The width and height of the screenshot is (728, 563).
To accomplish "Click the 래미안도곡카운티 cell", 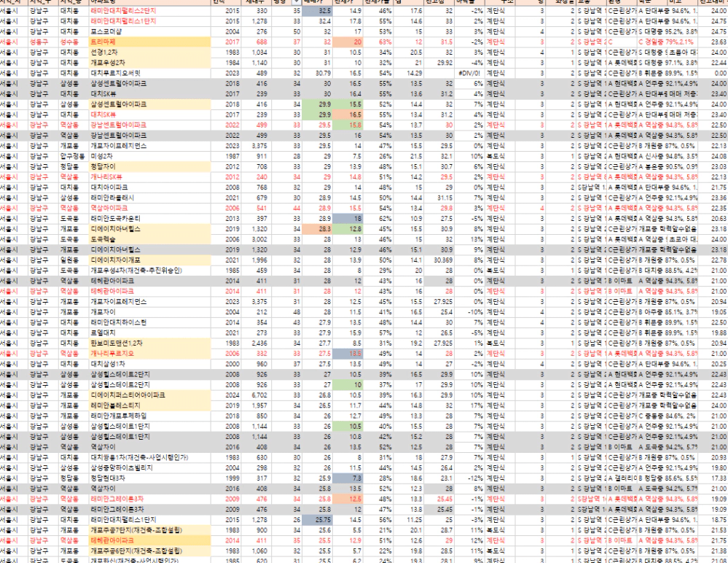I will 150,218.
